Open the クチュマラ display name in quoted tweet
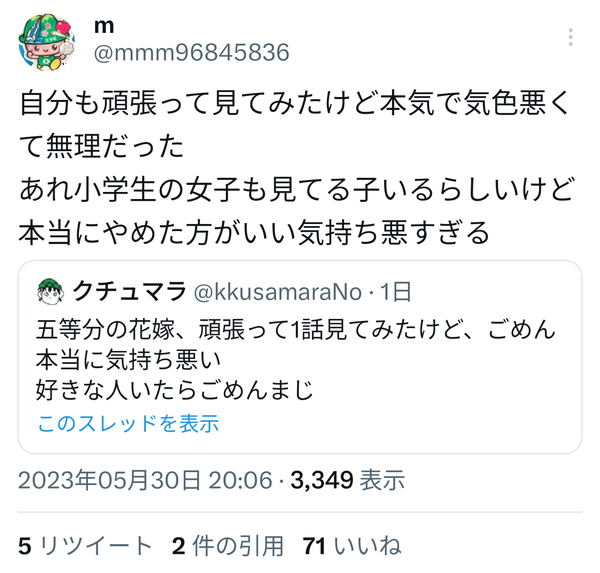The image size is (600, 573). click(x=129, y=291)
